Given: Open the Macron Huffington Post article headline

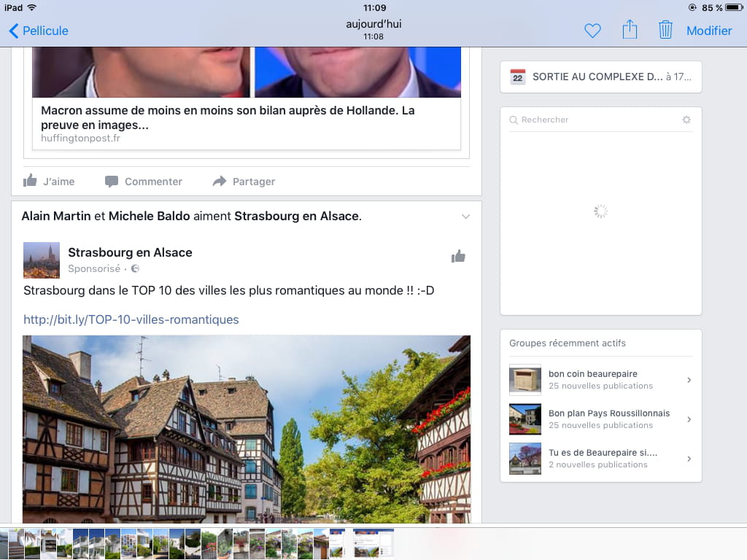Looking at the screenshot, I should tap(228, 117).
